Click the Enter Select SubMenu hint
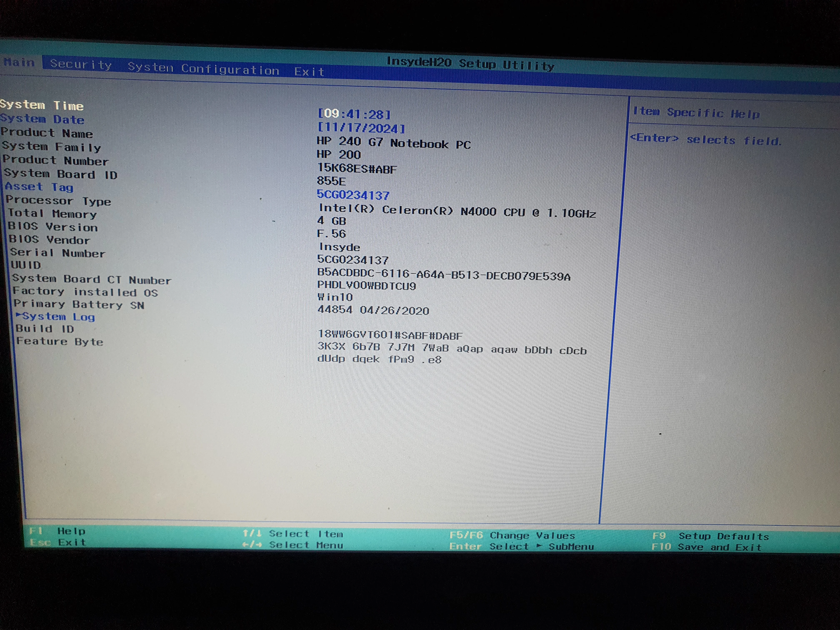The image size is (840, 630). coord(522,546)
